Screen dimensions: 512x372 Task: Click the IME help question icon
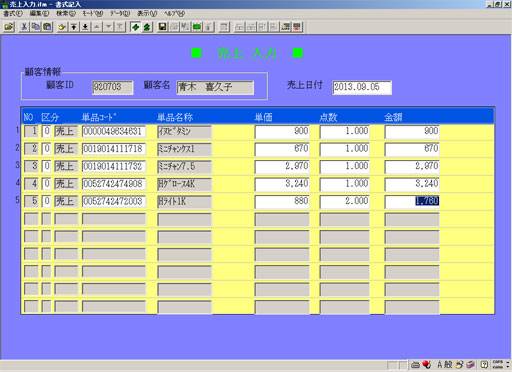[x=484, y=364]
